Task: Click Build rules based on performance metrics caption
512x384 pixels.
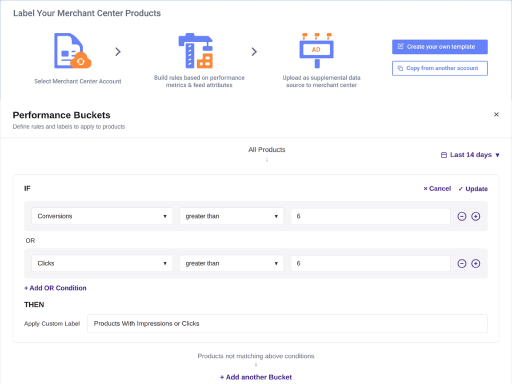Action: (x=199, y=81)
